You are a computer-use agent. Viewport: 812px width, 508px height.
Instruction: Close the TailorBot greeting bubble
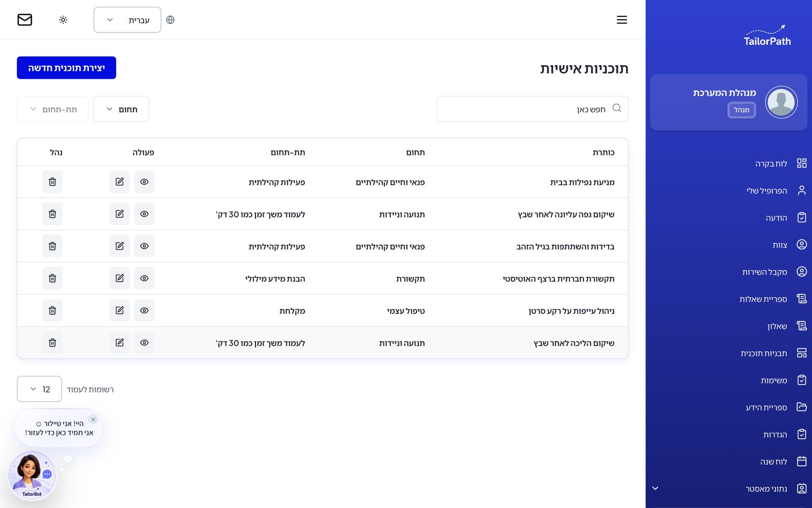coord(93,420)
